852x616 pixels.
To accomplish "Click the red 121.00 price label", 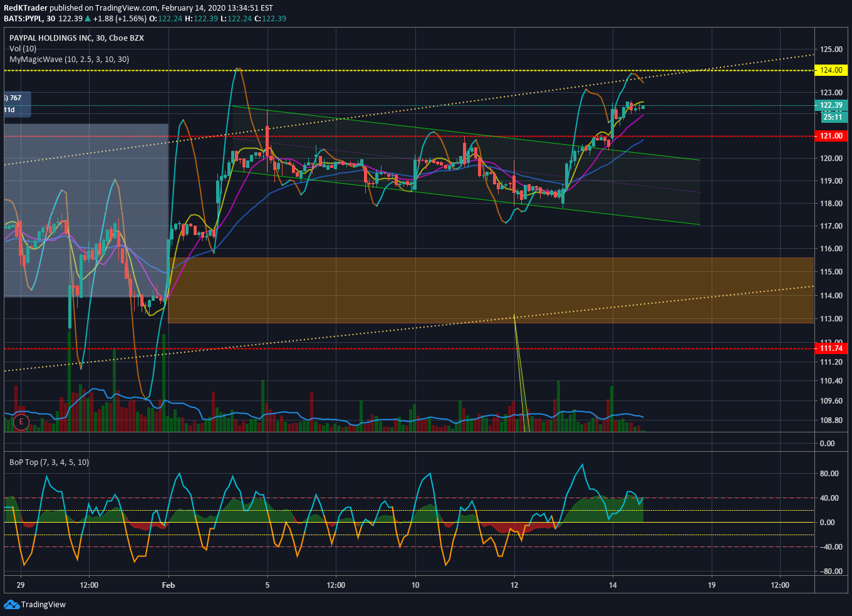I will [x=831, y=135].
